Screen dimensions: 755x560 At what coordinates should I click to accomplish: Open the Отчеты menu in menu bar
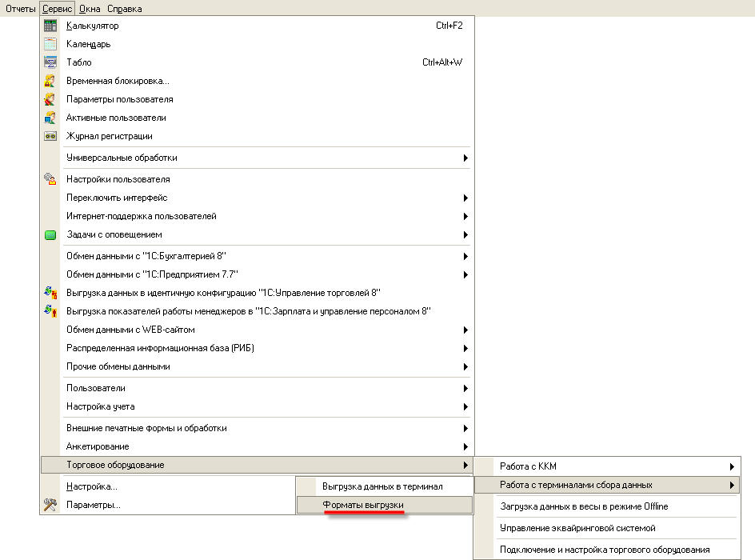[x=20, y=9]
